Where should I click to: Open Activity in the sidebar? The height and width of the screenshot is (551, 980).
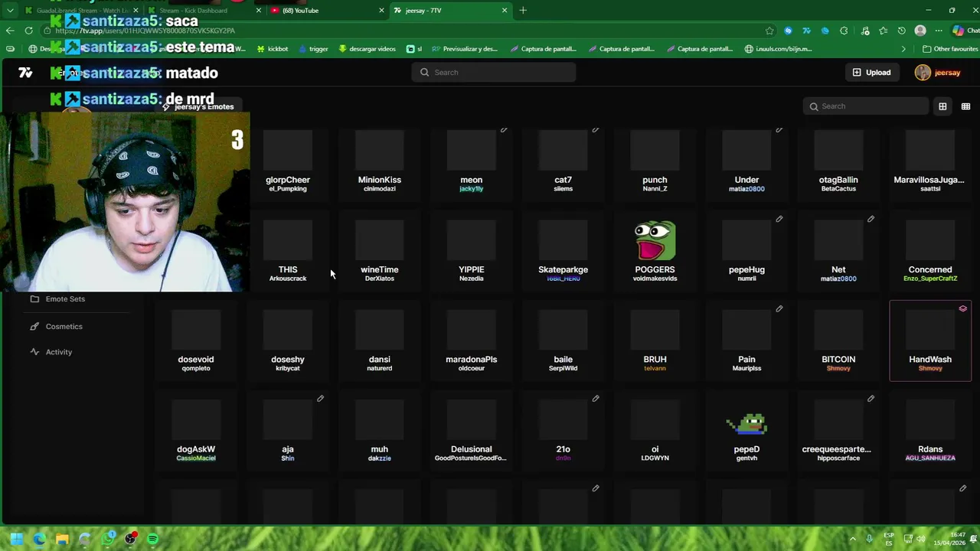(x=51, y=352)
